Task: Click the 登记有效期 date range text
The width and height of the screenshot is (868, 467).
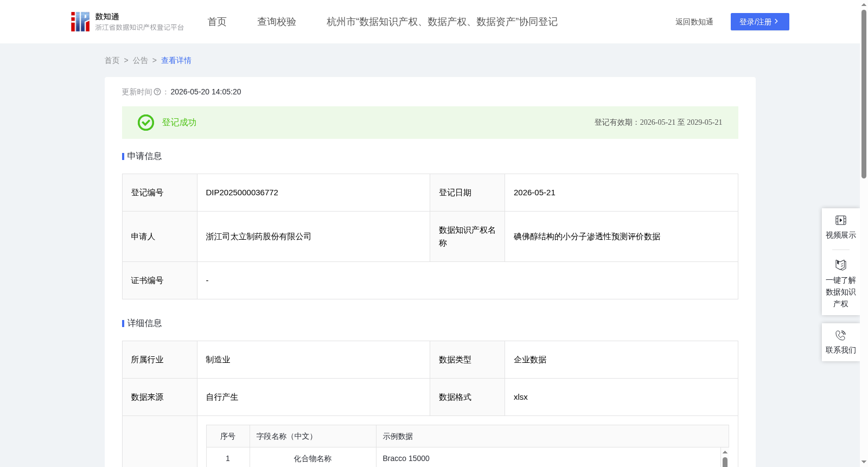Action: click(658, 123)
